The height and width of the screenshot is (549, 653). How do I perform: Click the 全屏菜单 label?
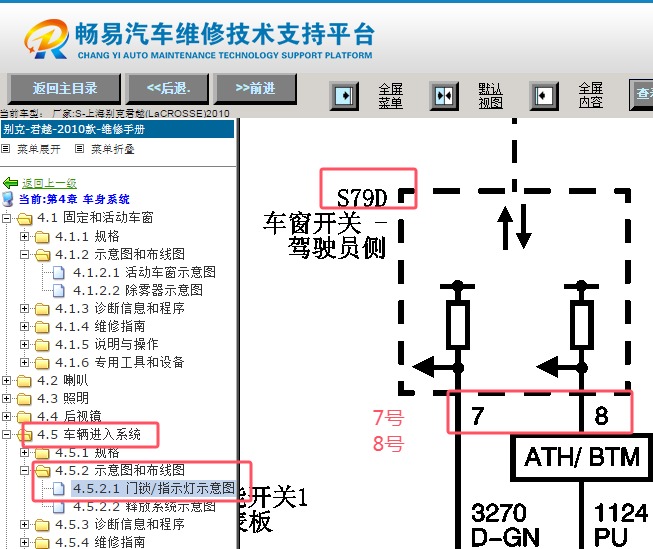pyautogui.click(x=391, y=96)
